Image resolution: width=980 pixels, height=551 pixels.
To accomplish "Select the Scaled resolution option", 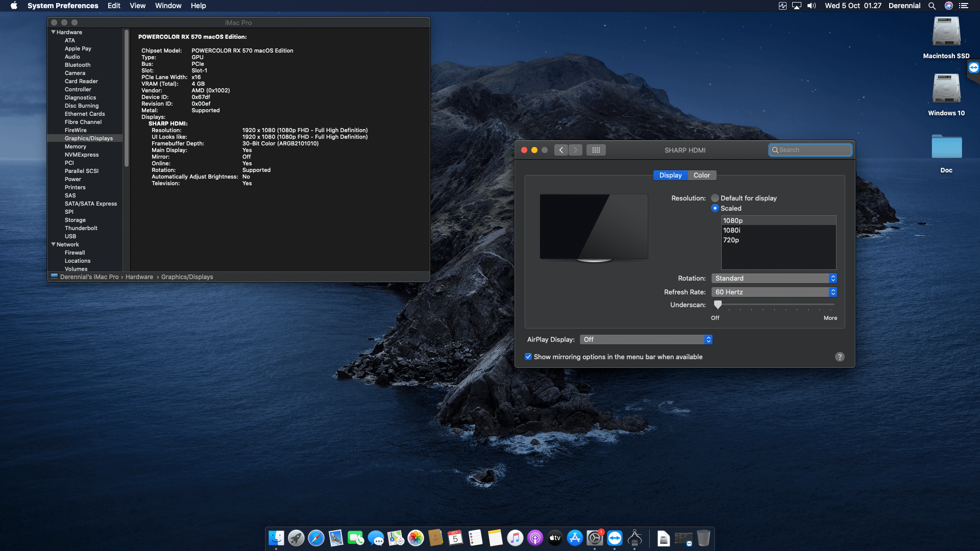I will point(715,208).
